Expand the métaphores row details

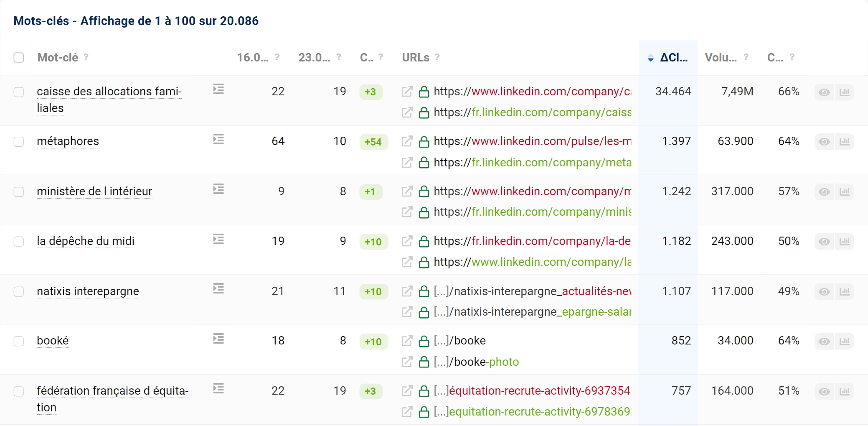click(218, 139)
